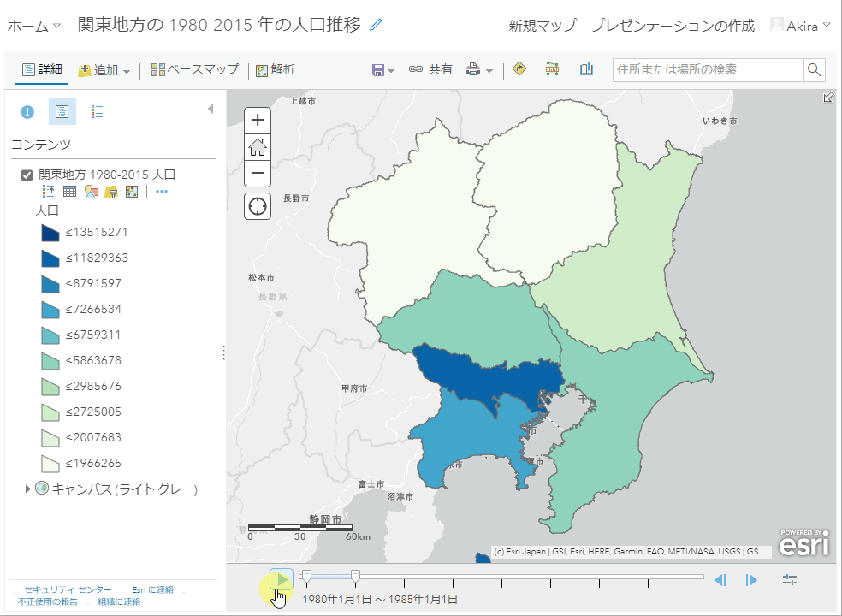The image size is (842, 616).
Task: Switch to the 詳細 panel
Action: [x=42, y=70]
